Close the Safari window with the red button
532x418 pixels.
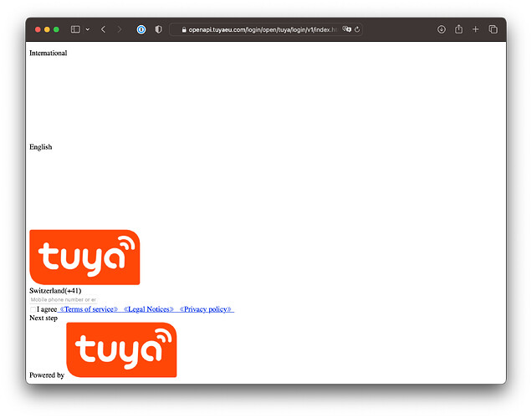coord(38,29)
